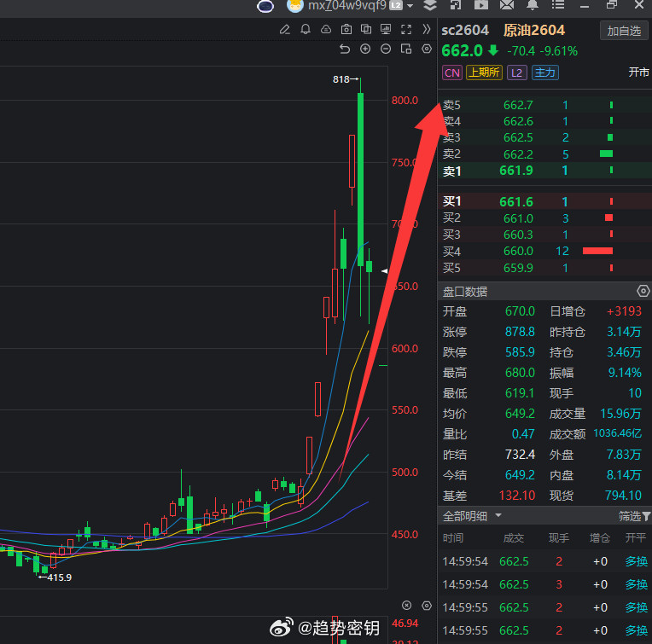652x644 pixels.
Task: Open the account dropdown next to username
Action: [410, 6]
